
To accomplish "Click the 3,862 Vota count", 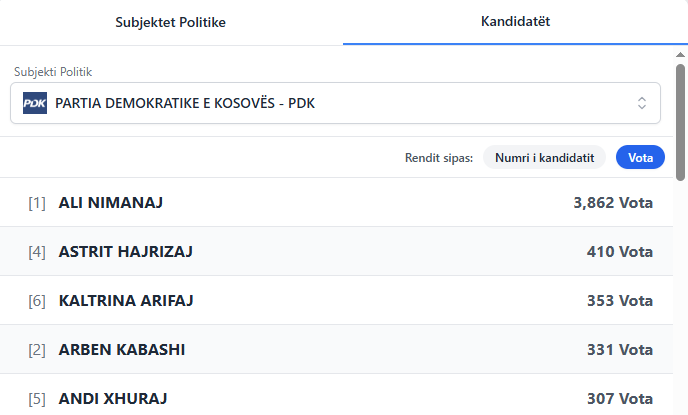I will (x=613, y=203).
